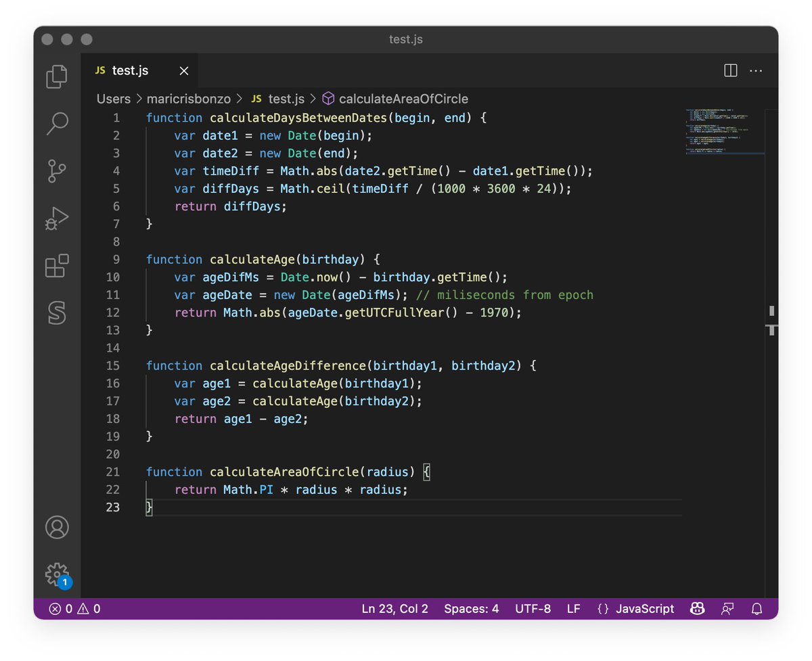Change indentation via Spaces: 4
812x661 pixels.
[x=472, y=609]
